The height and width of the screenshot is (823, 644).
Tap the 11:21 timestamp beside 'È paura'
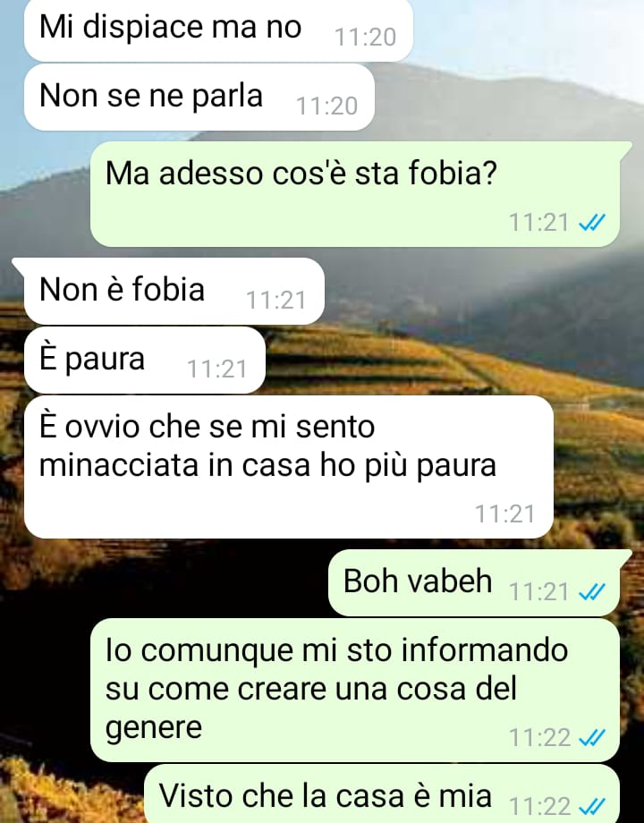216,369
